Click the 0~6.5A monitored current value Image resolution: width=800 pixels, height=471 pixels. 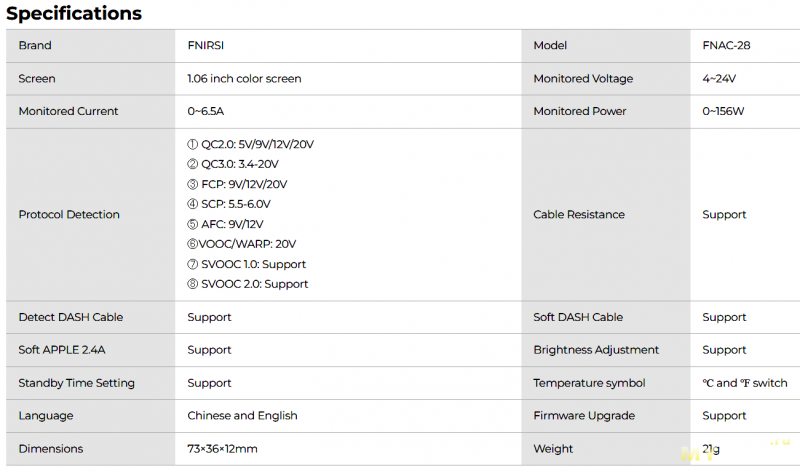[206, 111]
